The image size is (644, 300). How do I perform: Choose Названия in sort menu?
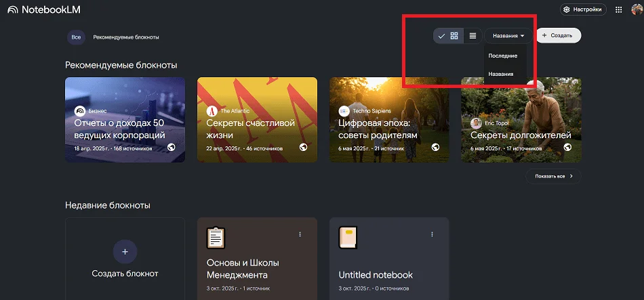501,74
